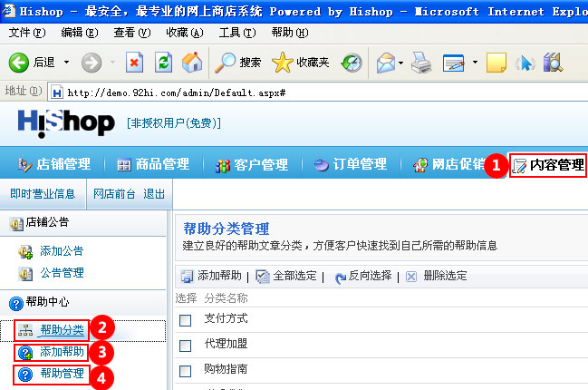Click the HiShop logo

coord(66,123)
